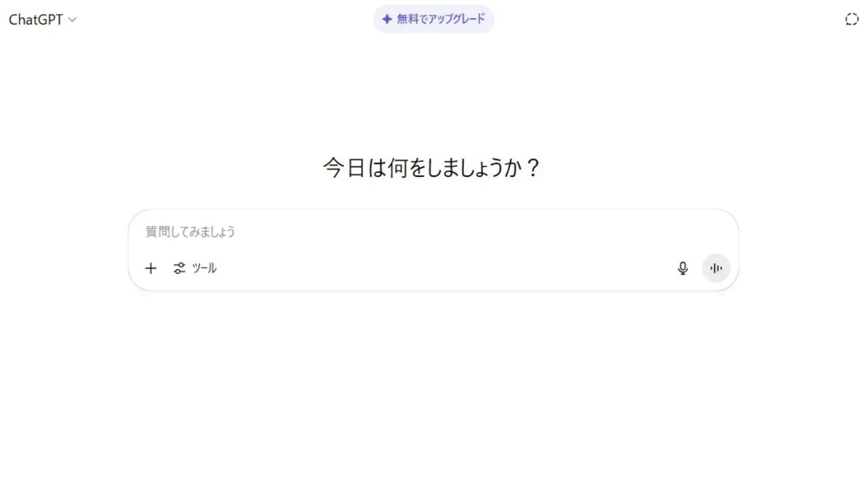Toggle temporary chat mode at top right
The width and height of the screenshot is (868, 488).
(x=852, y=20)
